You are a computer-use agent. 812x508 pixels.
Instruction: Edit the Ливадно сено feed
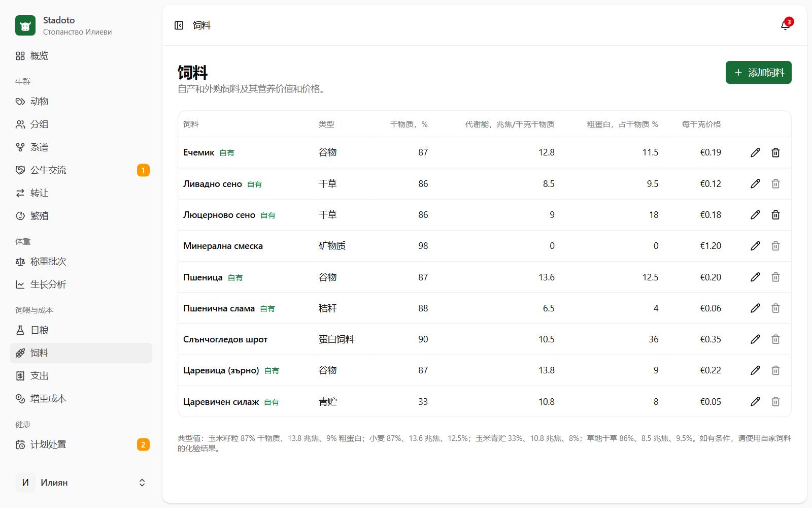755,184
